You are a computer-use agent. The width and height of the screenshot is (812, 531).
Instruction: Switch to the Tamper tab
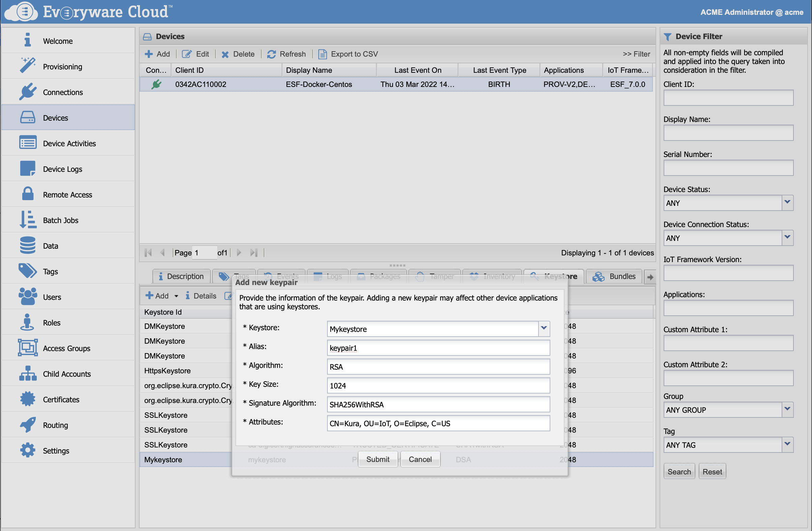pos(434,276)
